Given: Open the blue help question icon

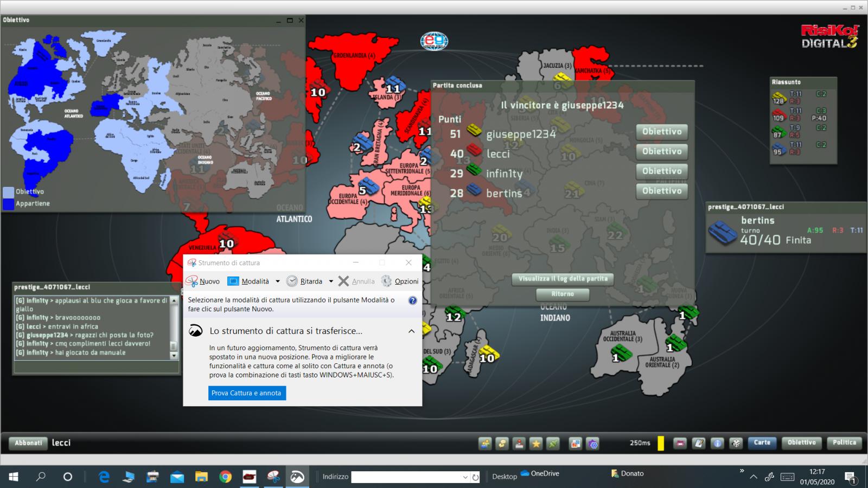Looking at the screenshot, I should pos(412,300).
